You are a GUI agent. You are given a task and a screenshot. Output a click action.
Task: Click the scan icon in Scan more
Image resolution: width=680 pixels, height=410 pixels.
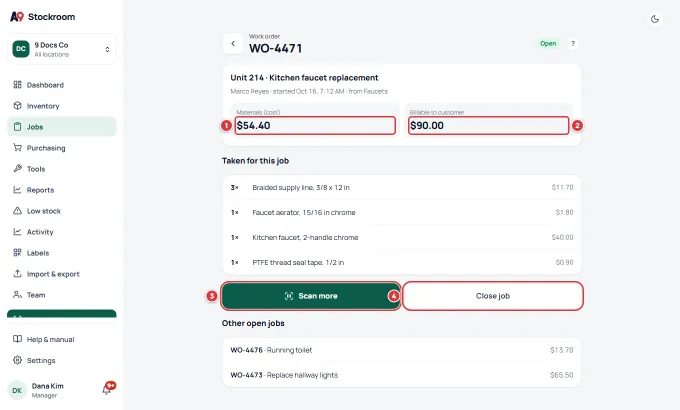coord(289,296)
